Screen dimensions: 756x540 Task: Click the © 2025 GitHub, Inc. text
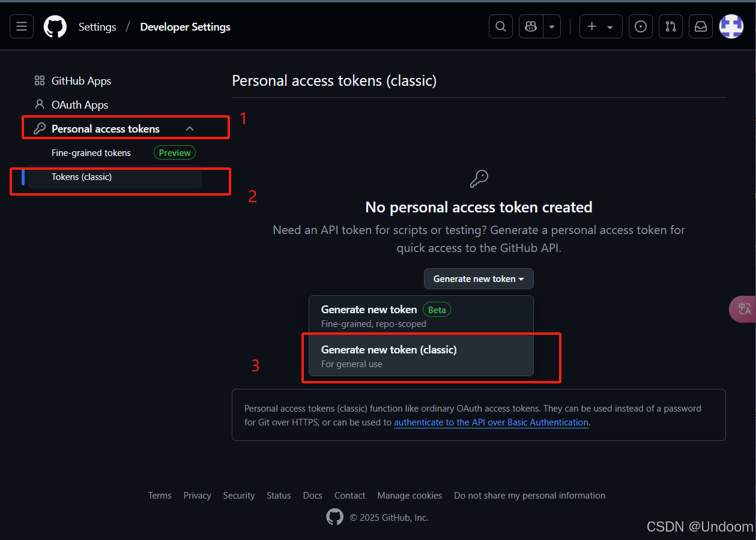(x=389, y=518)
